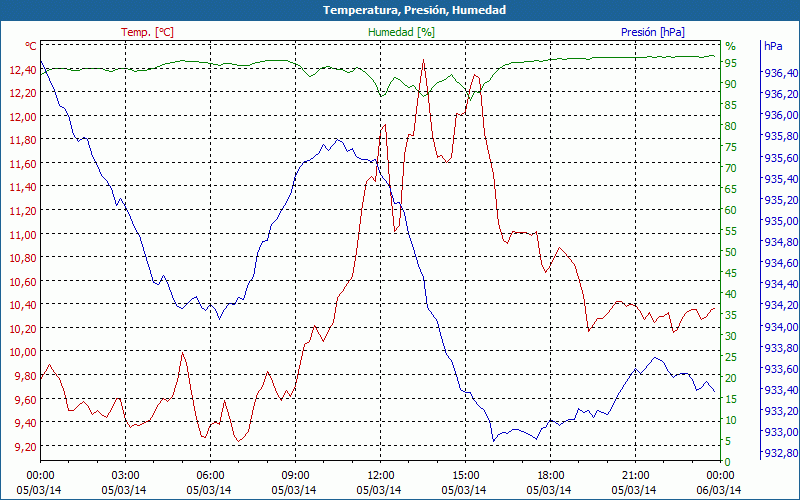Viewport: 800px width, 500px height.
Task: Click temperature axis value 9,60
Action: coord(25,399)
